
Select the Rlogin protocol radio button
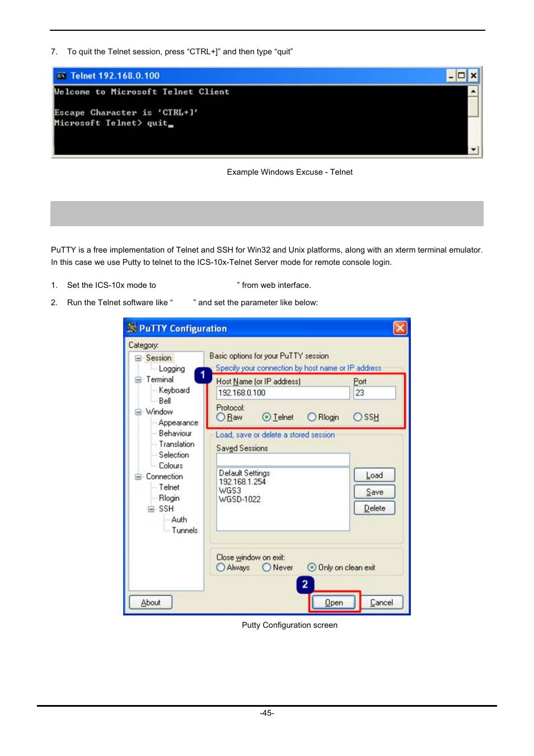[x=312, y=417]
